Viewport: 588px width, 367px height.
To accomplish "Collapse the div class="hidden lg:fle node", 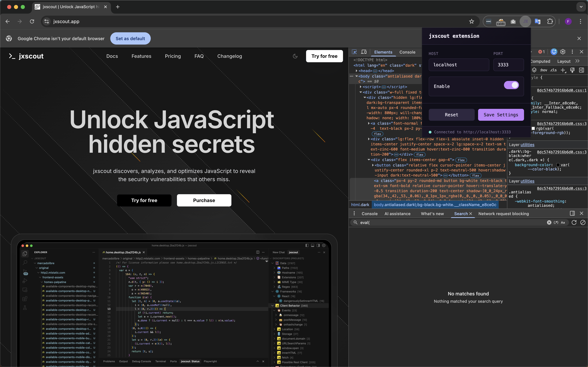I will point(365,97).
